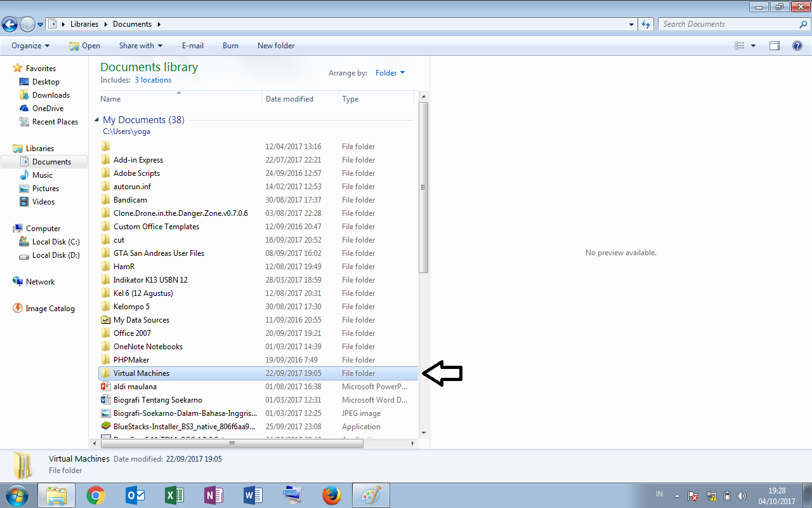Change the Arrange by Folder option
Viewport: 812px width, 508px height.
tap(390, 72)
